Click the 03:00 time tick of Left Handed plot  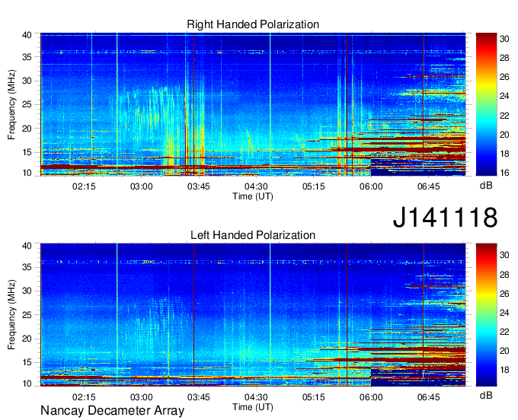point(142,396)
